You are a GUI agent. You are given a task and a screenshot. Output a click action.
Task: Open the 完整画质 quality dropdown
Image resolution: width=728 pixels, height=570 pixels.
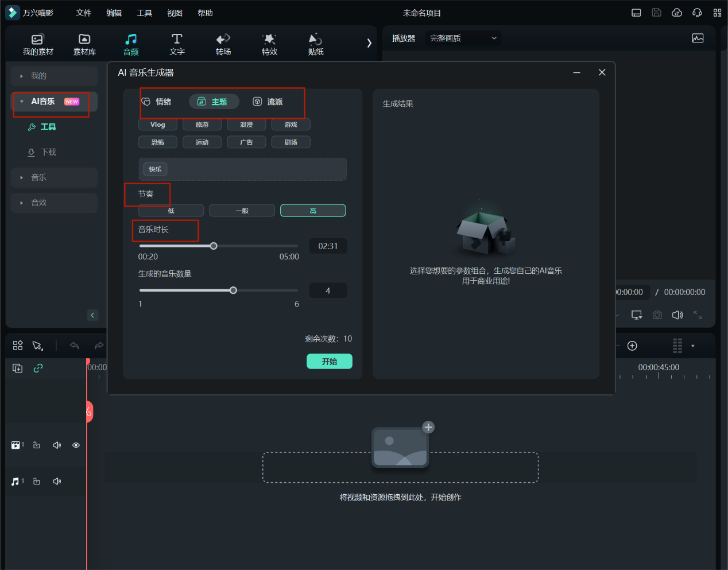point(463,38)
